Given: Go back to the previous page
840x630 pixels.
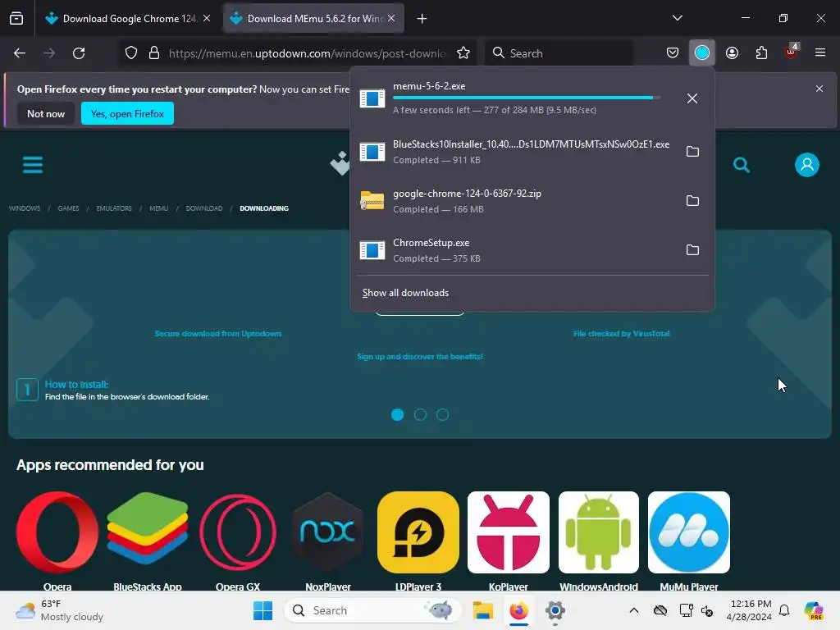Looking at the screenshot, I should [20, 53].
